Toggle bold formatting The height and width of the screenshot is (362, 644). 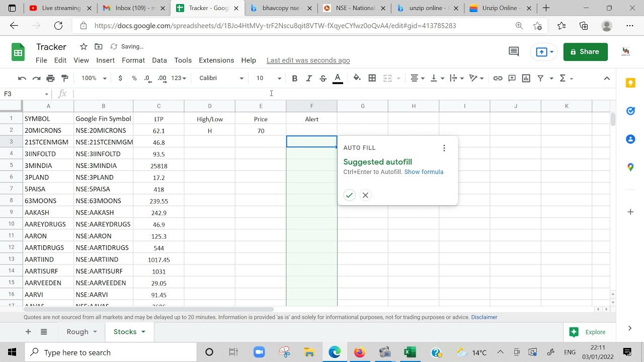[295, 78]
